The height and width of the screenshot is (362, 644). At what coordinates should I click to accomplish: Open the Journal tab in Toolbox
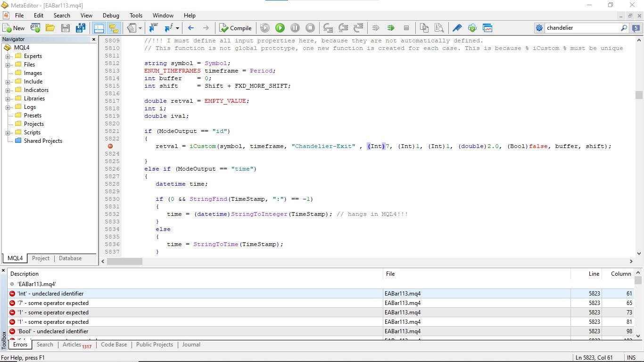tap(191, 345)
